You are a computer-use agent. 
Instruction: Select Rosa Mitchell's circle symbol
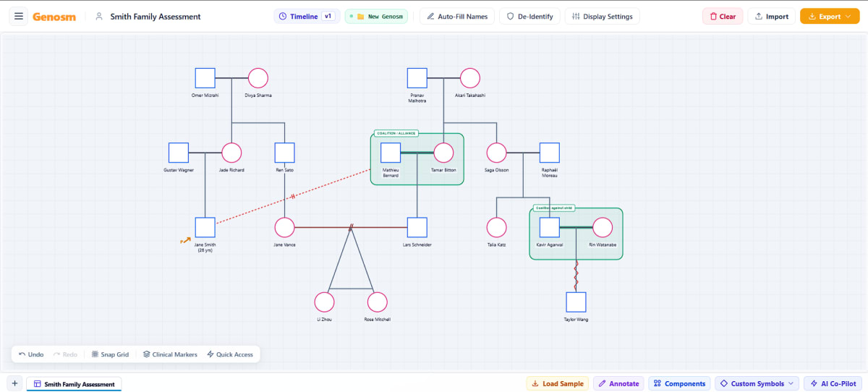[x=378, y=302]
